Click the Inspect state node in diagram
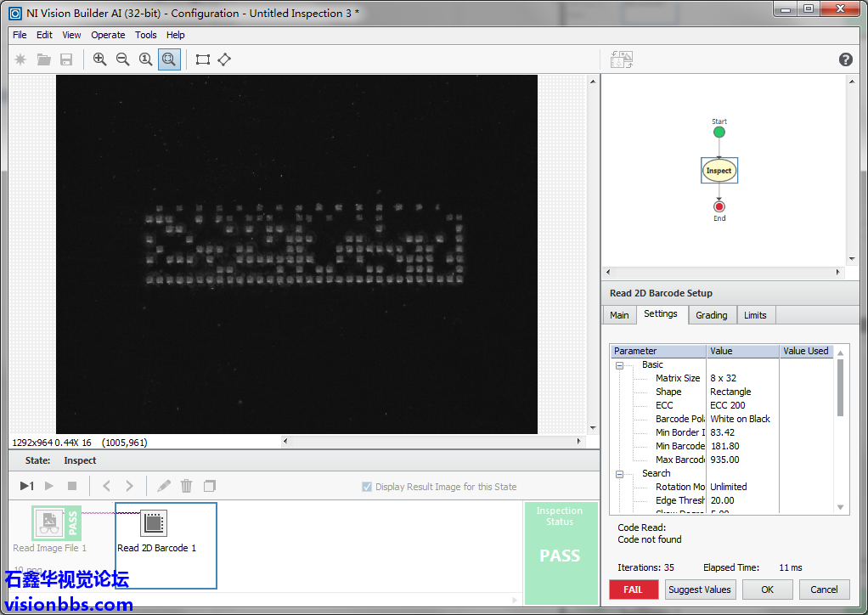868x615 pixels. 719,171
